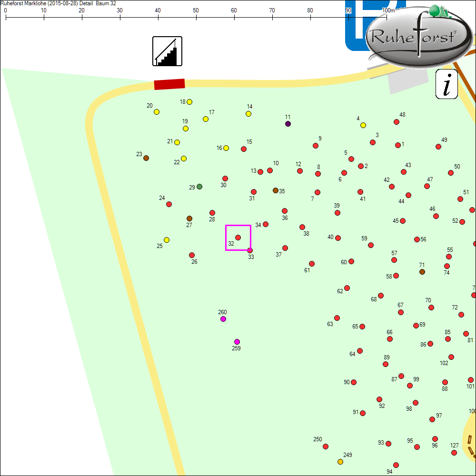Select brown tree marker 71
This screenshot has height=476, width=476.
point(422,272)
